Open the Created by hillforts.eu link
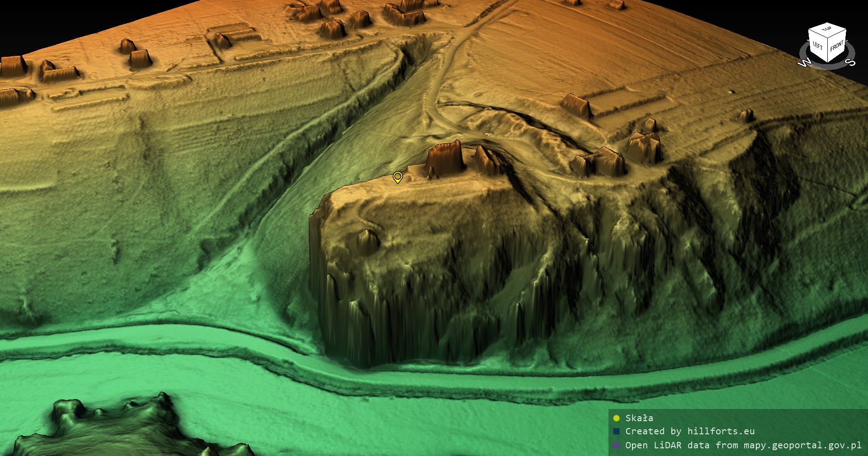The image size is (868, 456). pos(690,431)
